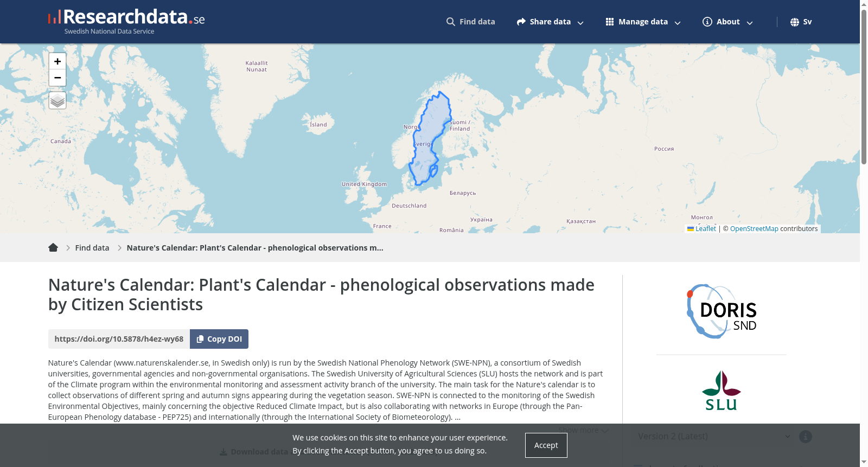868x467 pixels.
Task: Expand description with Show more
Action: 583,430
